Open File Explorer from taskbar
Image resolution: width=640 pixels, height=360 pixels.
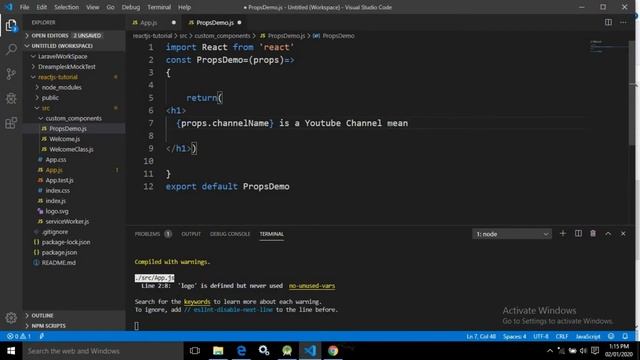(218, 351)
